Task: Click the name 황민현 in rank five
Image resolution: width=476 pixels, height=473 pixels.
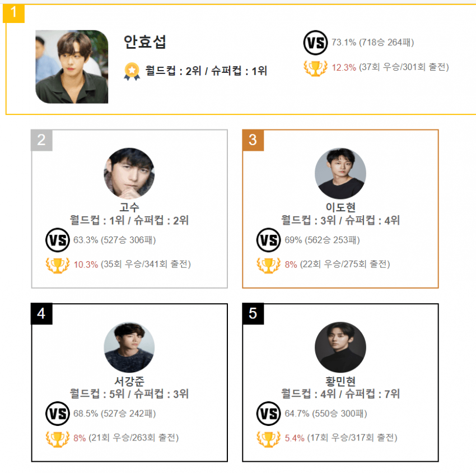Action: (x=340, y=381)
